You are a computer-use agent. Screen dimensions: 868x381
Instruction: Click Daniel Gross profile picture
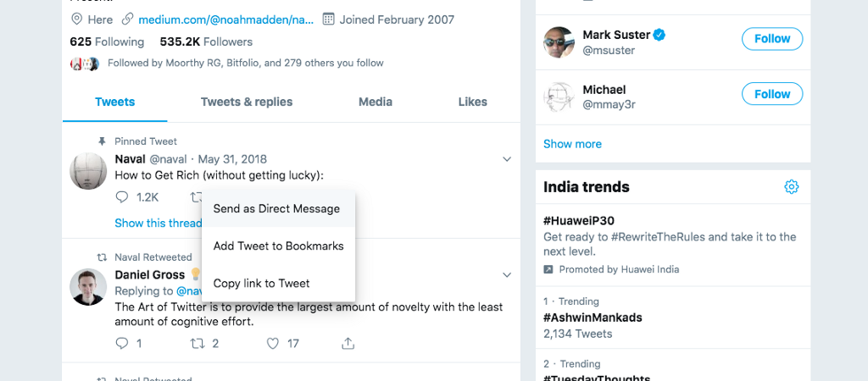click(x=88, y=287)
